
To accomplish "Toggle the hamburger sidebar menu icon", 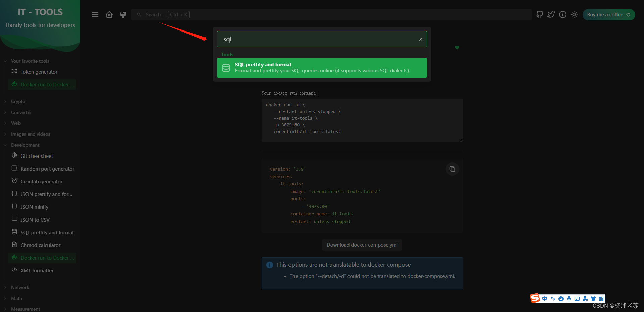I will coord(95,15).
